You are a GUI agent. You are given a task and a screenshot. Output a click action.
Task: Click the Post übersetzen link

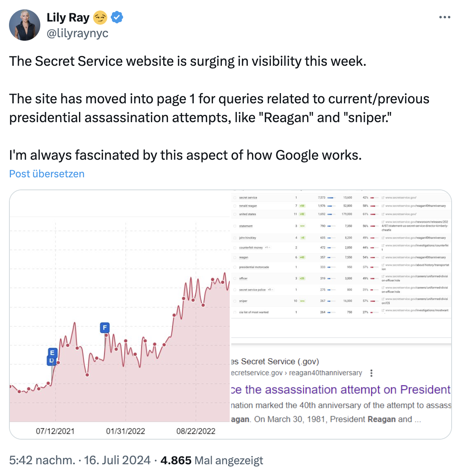pyautogui.click(x=46, y=174)
